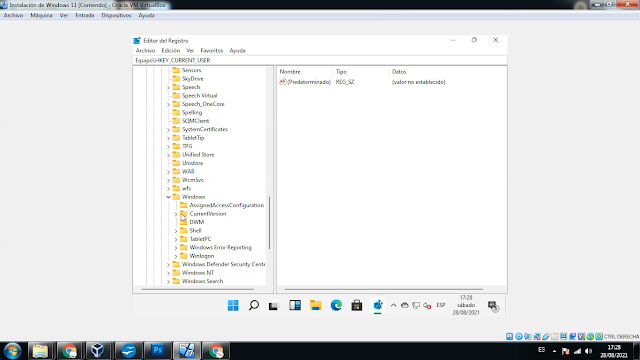Open Favoritos menu in Registry Editor
The width and height of the screenshot is (640, 360).
212,51
